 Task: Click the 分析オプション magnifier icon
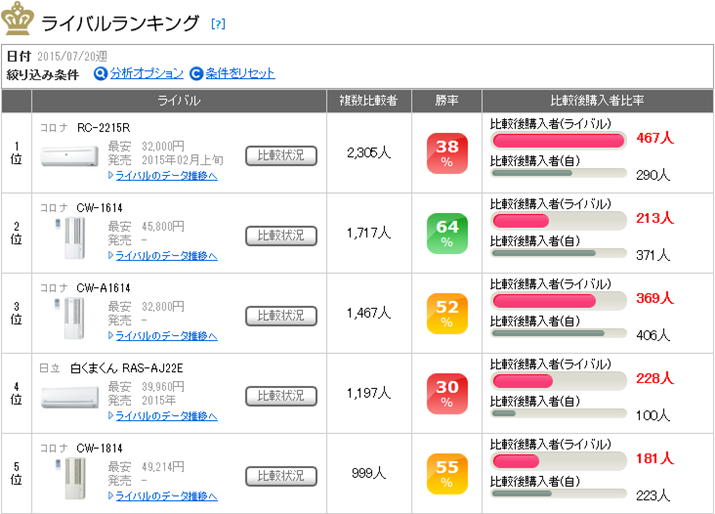tap(100, 73)
